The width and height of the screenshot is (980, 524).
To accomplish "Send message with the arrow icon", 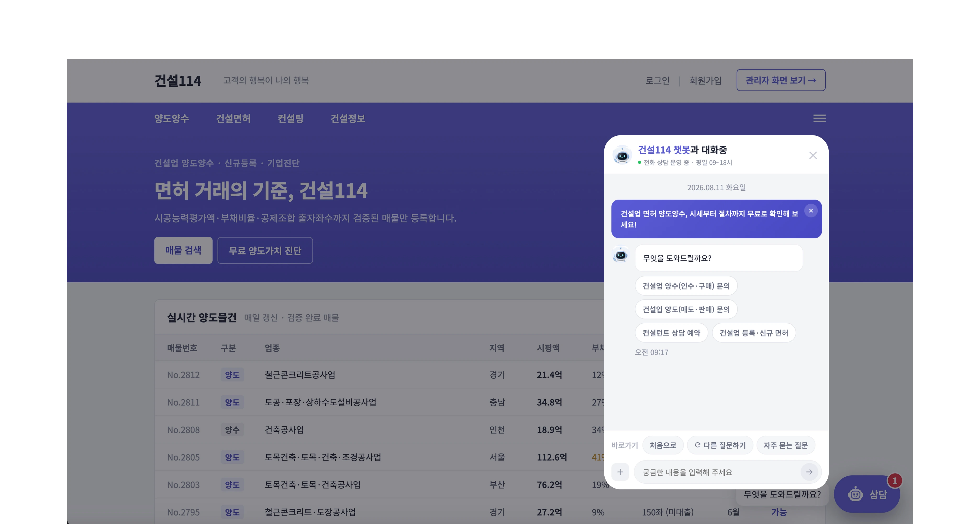I will [x=809, y=472].
